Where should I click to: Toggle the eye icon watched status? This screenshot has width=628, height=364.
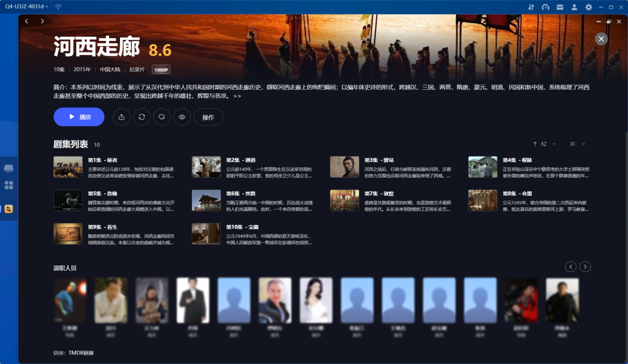tap(182, 117)
